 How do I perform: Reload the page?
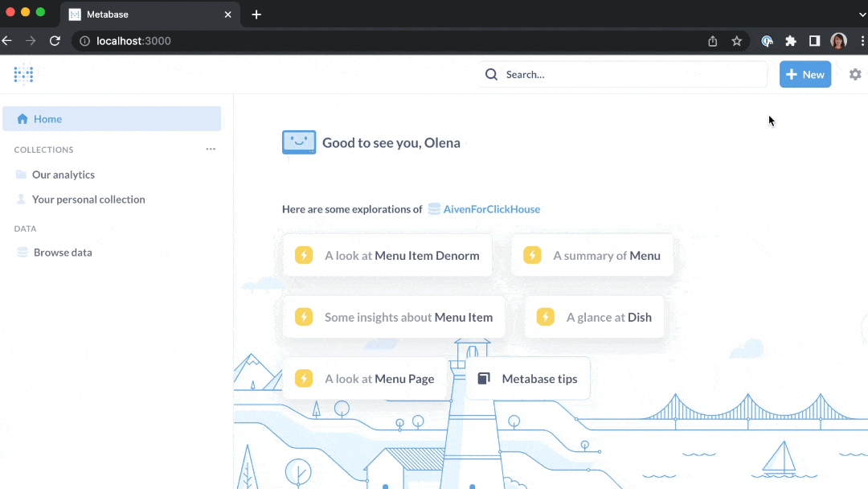55,41
